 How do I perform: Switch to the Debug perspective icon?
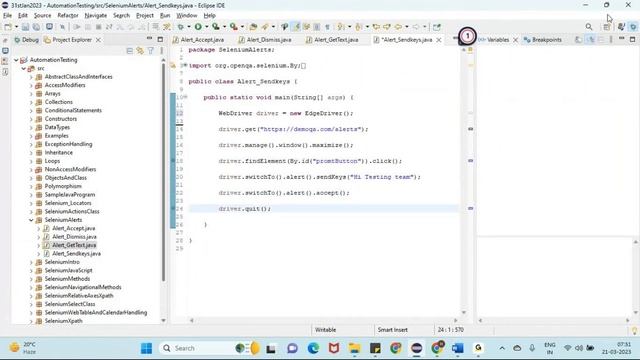(633, 27)
